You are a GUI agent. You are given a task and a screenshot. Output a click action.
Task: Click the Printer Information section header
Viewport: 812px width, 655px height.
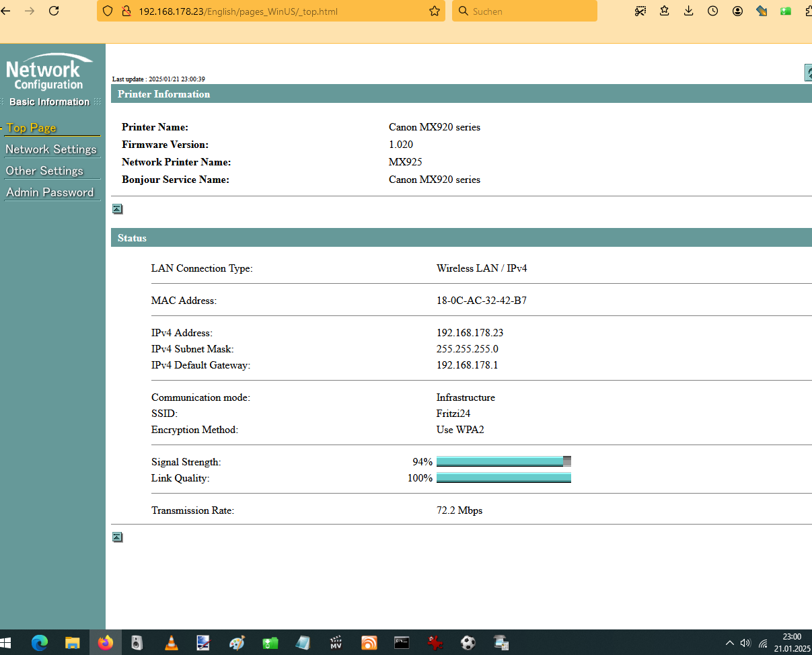[462, 94]
